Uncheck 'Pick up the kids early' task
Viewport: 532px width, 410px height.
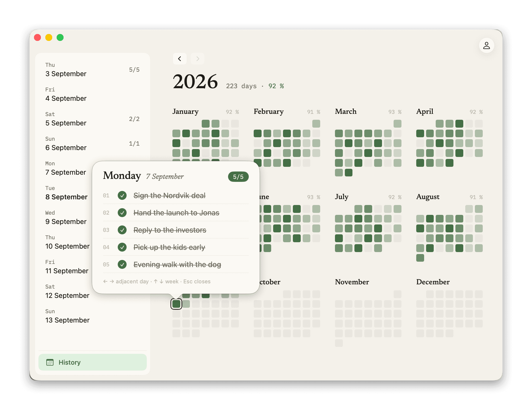tap(122, 247)
